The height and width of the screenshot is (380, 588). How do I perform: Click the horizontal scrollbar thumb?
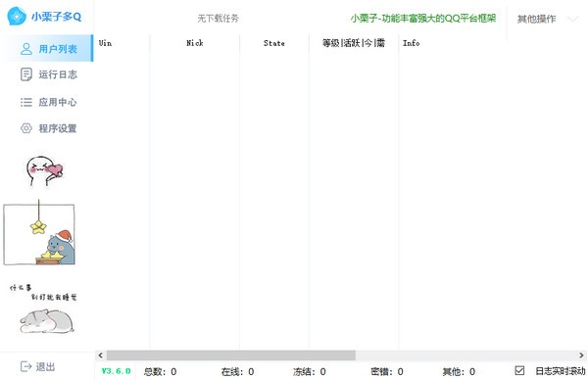[231, 355]
